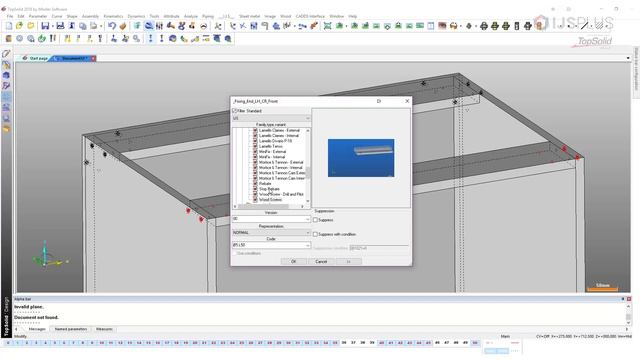Select Lamello Clamex - Internal item
The image size is (640, 360).
point(279,136)
